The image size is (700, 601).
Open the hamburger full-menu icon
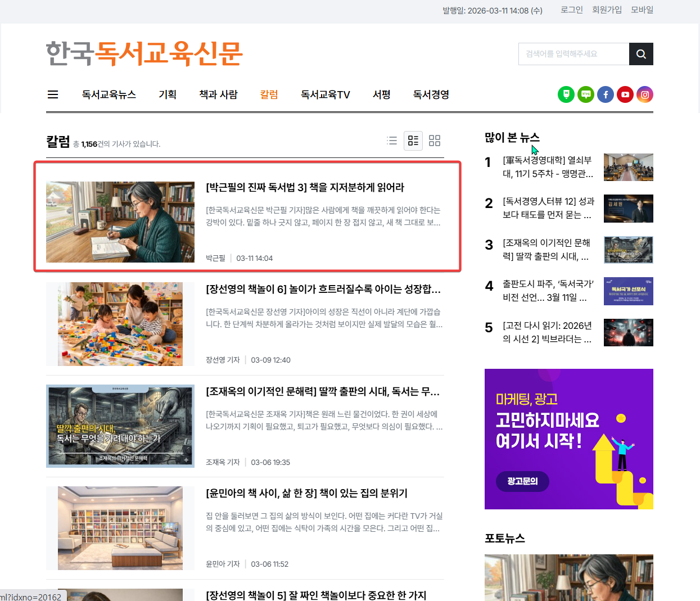point(53,94)
